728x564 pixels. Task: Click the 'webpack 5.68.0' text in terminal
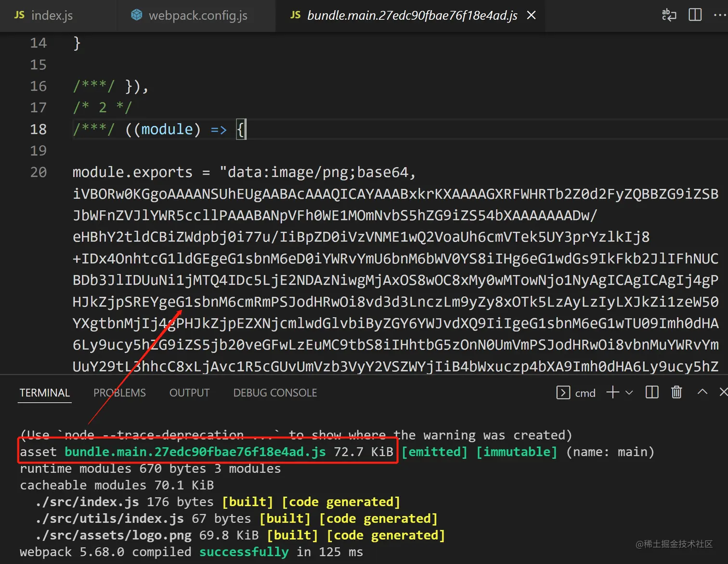pyautogui.click(x=72, y=552)
